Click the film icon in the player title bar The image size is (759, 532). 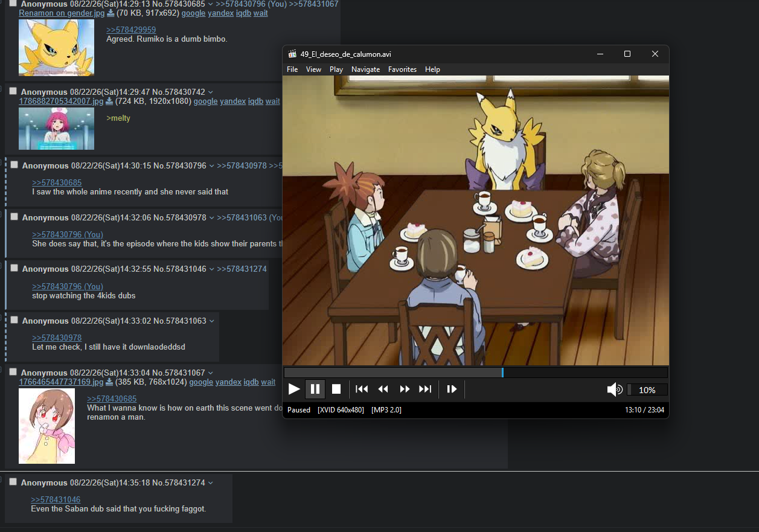click(x=293, y=54)
